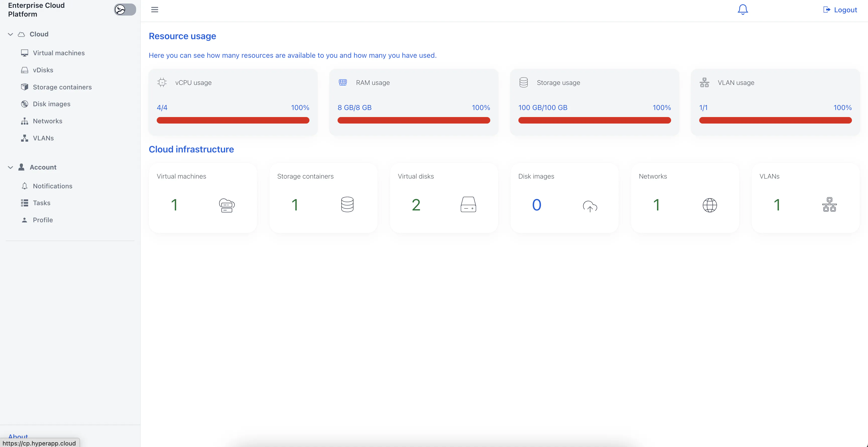
Task: Click the Virtual machines cloud server icon
Action: pyautogui.click(x=227, y=205)
